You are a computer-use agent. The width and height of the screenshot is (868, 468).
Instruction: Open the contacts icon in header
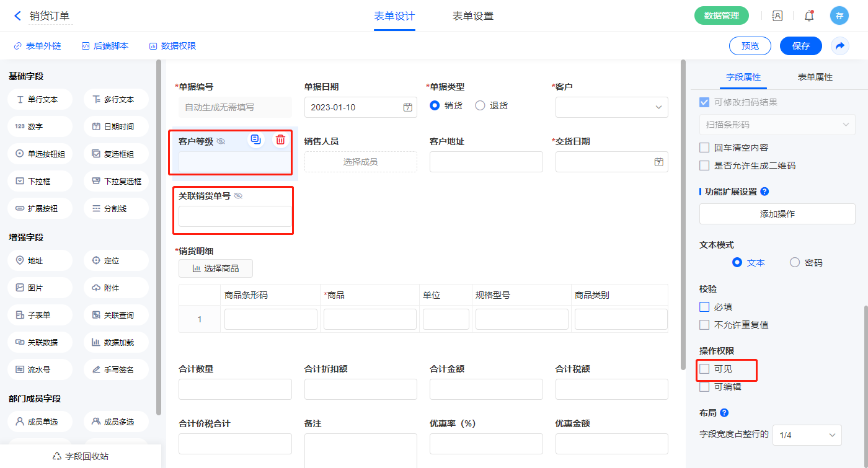(x=777, y=16)
